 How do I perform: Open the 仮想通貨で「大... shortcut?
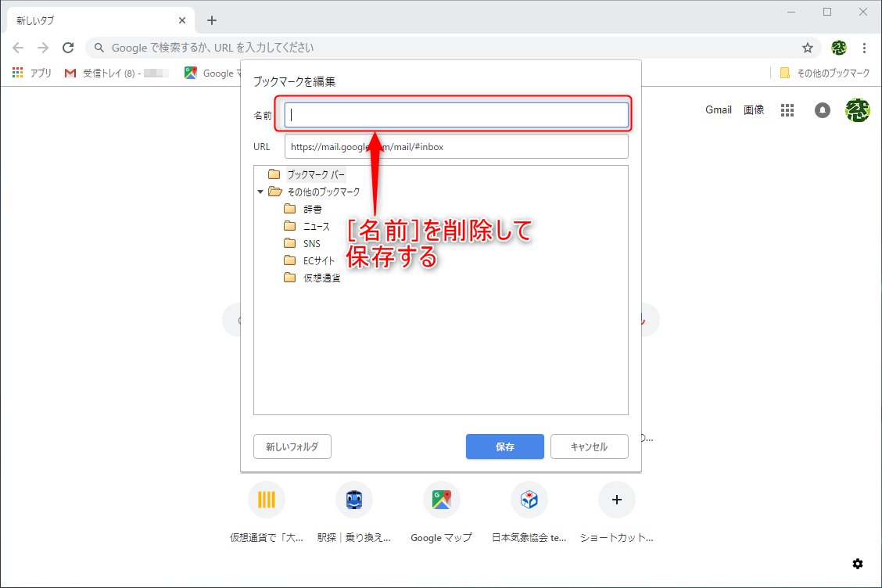tap(267, 500)
